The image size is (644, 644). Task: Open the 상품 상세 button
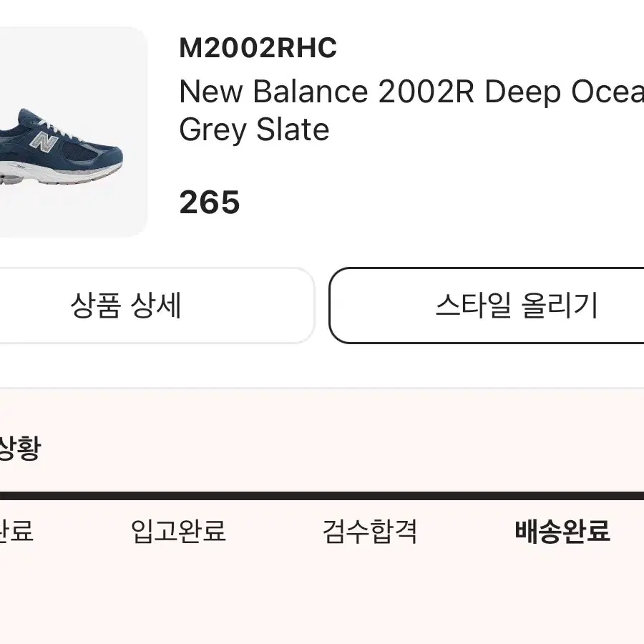pyautogui.click(x=157, y=305)
